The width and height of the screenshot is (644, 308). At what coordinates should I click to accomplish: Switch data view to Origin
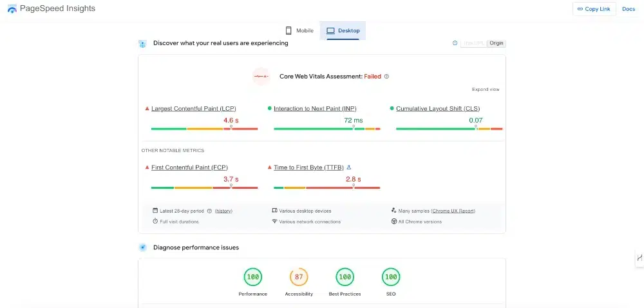(496, 43)
